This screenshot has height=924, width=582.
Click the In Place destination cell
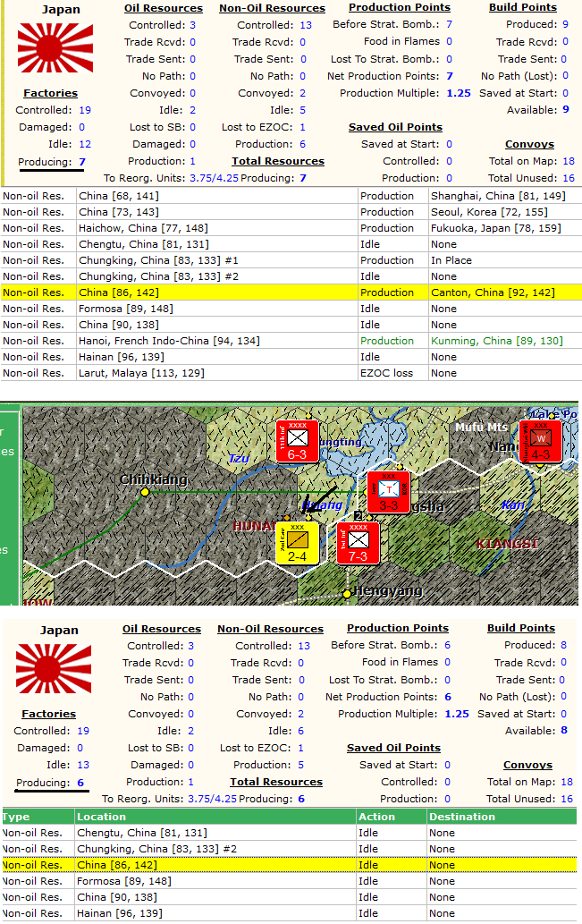505,260
